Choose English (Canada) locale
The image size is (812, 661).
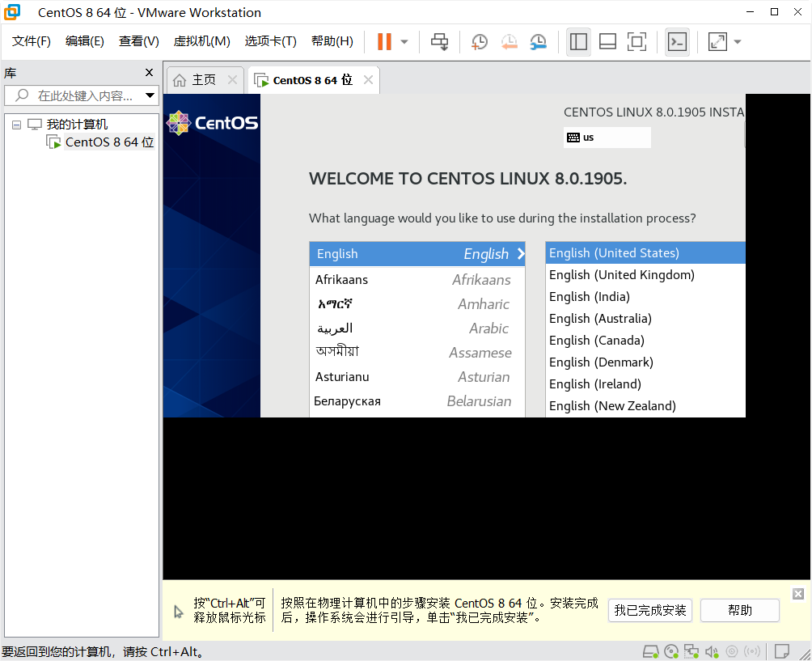645,341
